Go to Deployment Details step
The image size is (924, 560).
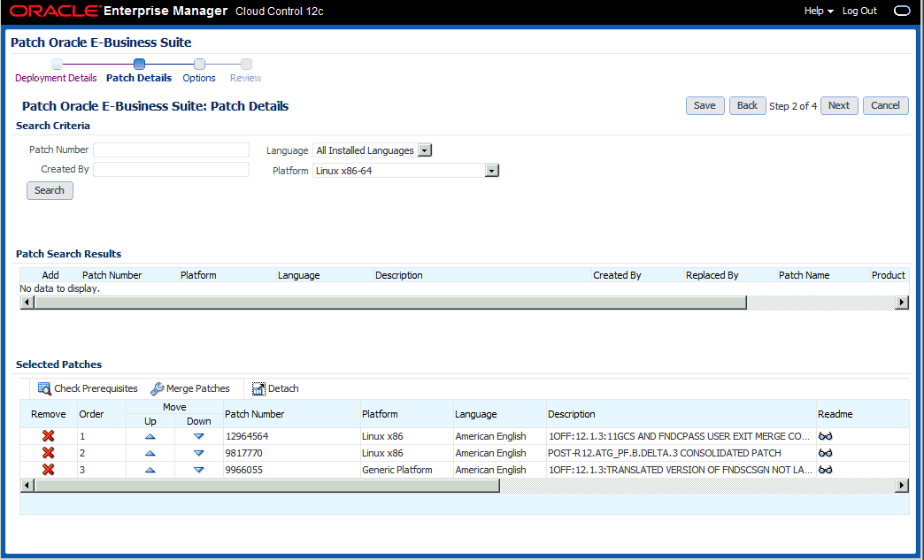coord(56,78)
